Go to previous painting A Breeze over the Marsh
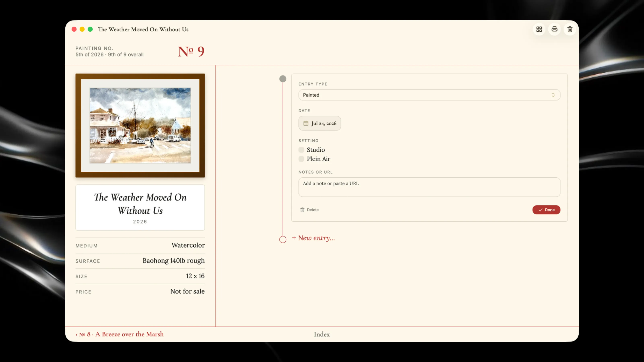 120,334
